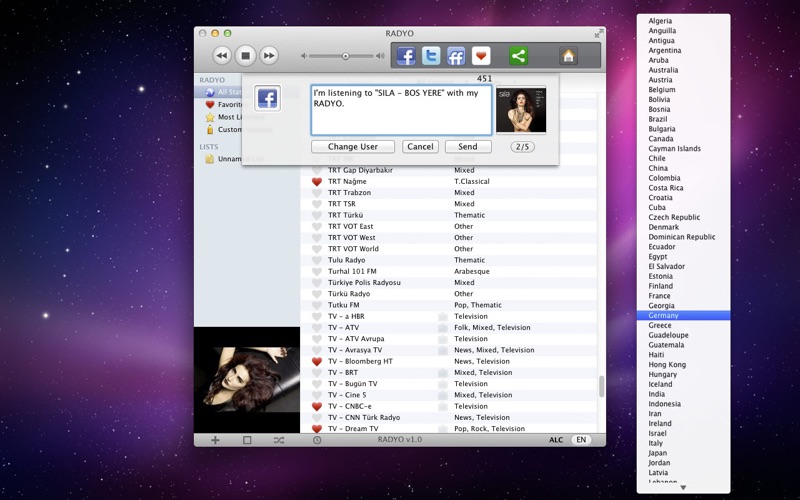Toggle favorite heart for TRT Nağme
The height and width of the screenshot is (500, 800).
tap(317, 182)
